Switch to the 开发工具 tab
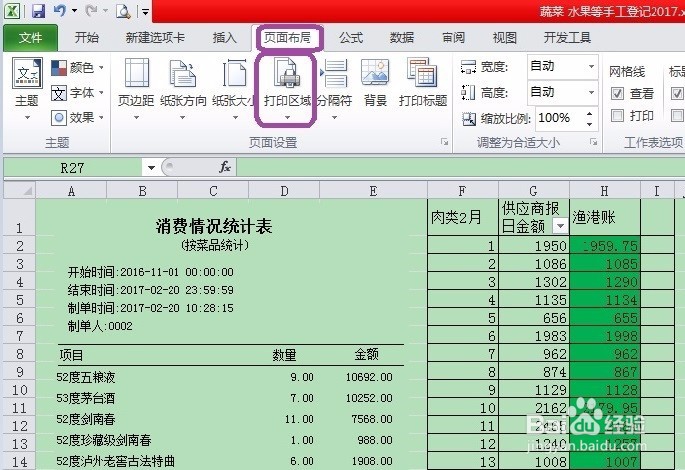 [x=567, y=38]
